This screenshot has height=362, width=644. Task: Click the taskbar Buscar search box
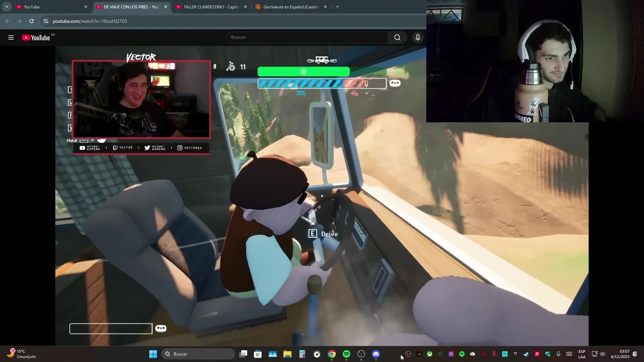coord(198,354)
